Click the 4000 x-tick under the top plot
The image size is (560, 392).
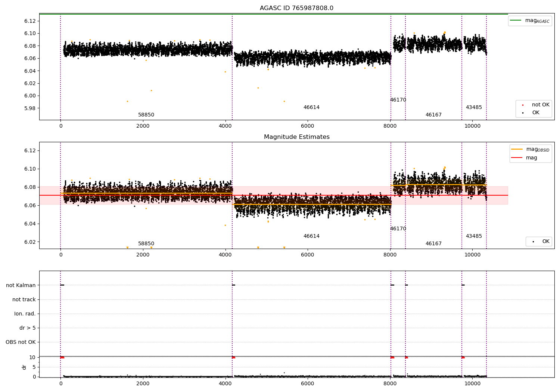tap(225, 126)
